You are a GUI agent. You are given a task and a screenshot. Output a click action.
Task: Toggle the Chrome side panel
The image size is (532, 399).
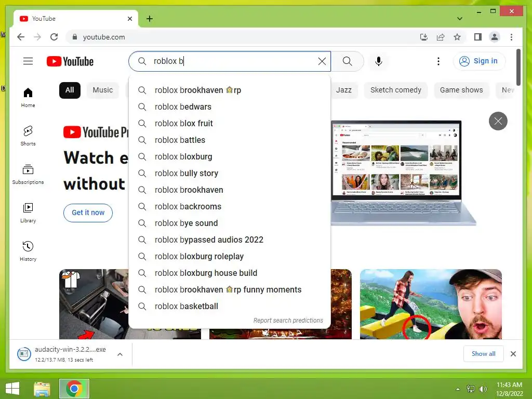click(478, 37)
